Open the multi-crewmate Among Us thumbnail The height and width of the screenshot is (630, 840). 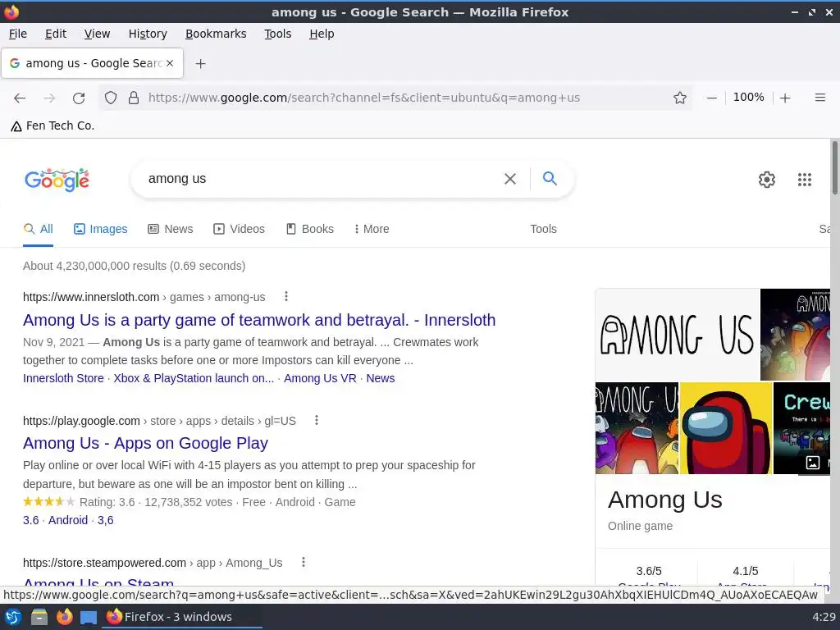pyautogui.click(x=637, y=428)
